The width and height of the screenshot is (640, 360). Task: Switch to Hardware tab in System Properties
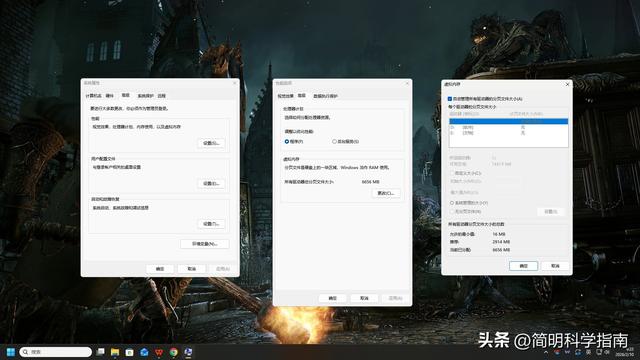point(110,96)
